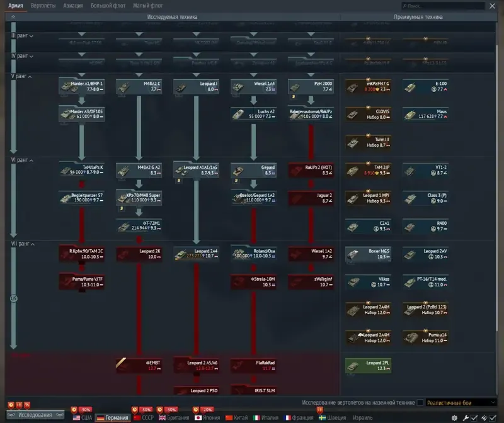Click the Поиск search field
The width and height of the screenshot is (504, 423).
443,6
